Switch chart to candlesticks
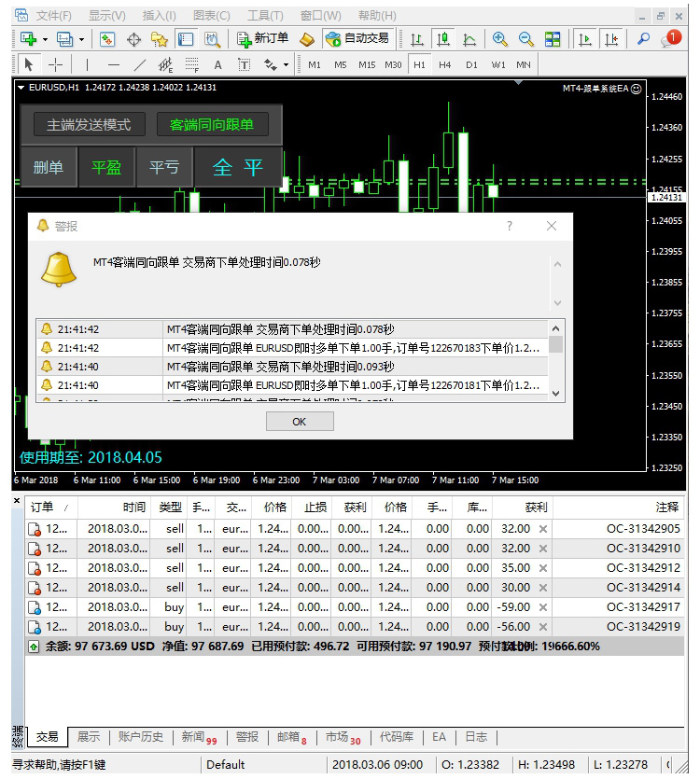This screenshot has width=700, height=779. pos(443,39)
